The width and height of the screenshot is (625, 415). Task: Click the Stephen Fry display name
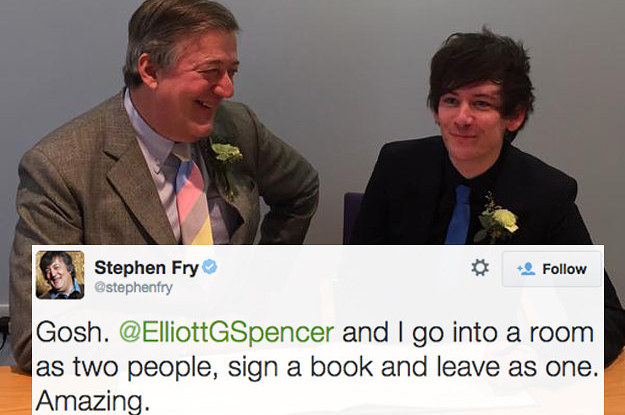(146, 268)
